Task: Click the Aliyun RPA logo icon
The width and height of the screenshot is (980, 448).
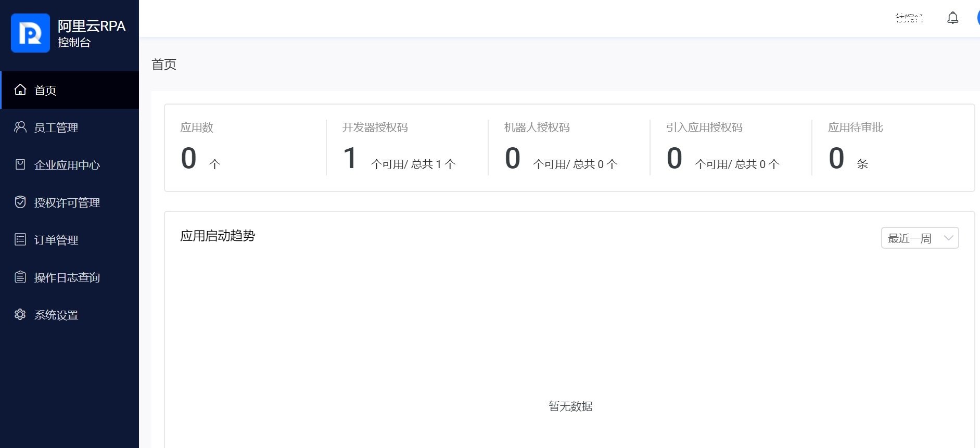Action: [x=30, y=33]
